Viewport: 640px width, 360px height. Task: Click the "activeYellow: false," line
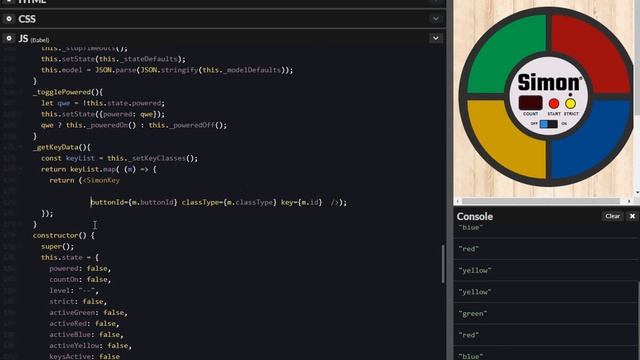coord(91,346)
